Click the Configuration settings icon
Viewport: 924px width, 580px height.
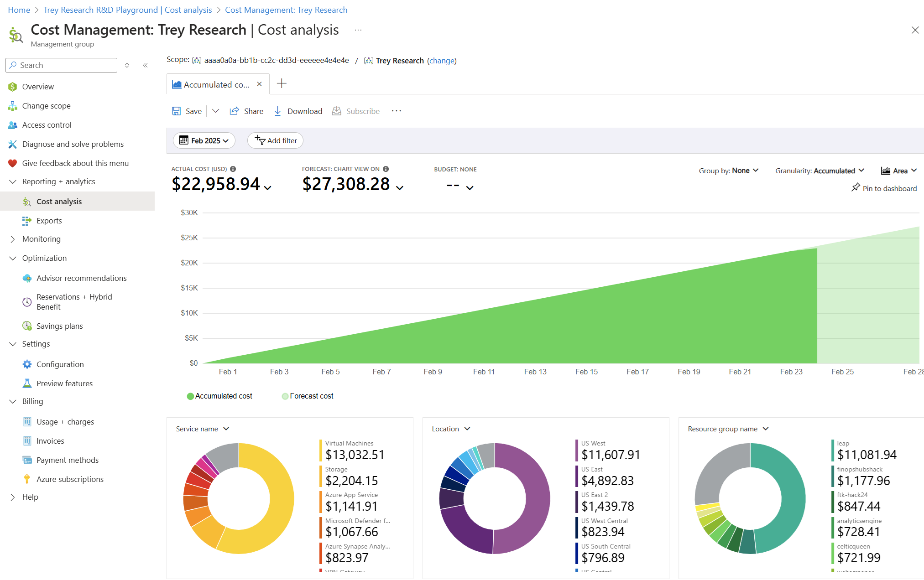pos(27,364)
